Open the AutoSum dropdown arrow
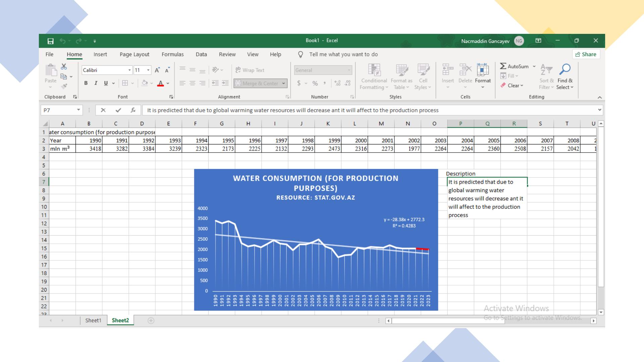The image size is (644, 362). (x=534, y=66)
